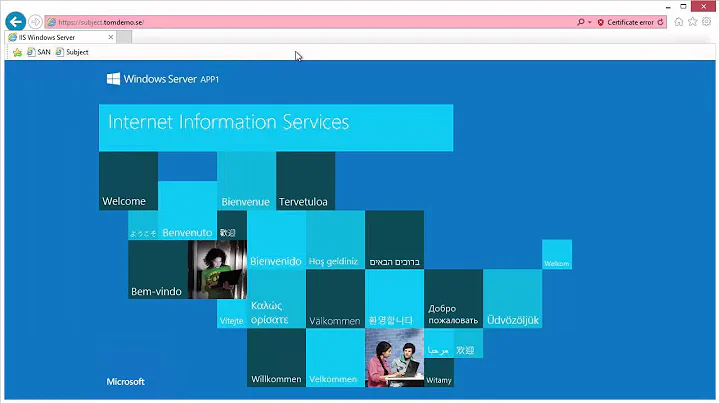Open the search magnifier in address bar

click(580, 22)
